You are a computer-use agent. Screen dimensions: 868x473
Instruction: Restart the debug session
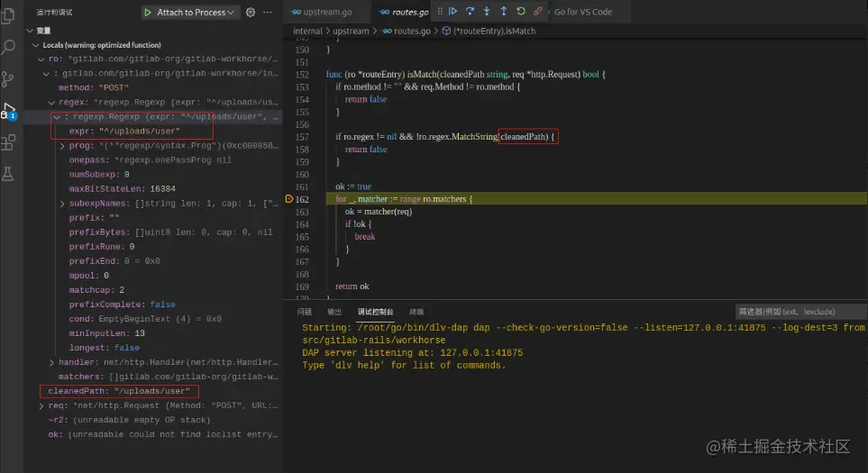click(x=521, y=12)
